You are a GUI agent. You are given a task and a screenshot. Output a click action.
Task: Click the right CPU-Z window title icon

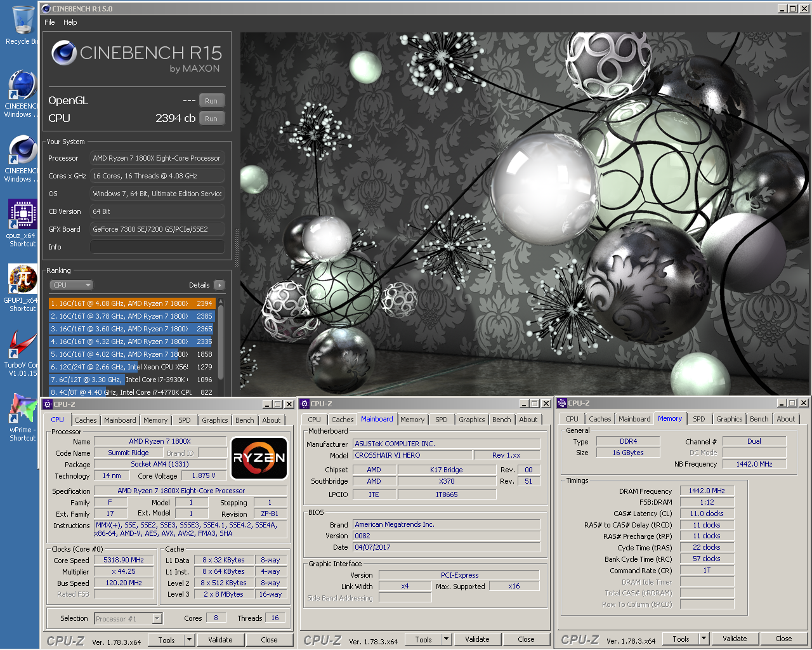coord(562,403)
